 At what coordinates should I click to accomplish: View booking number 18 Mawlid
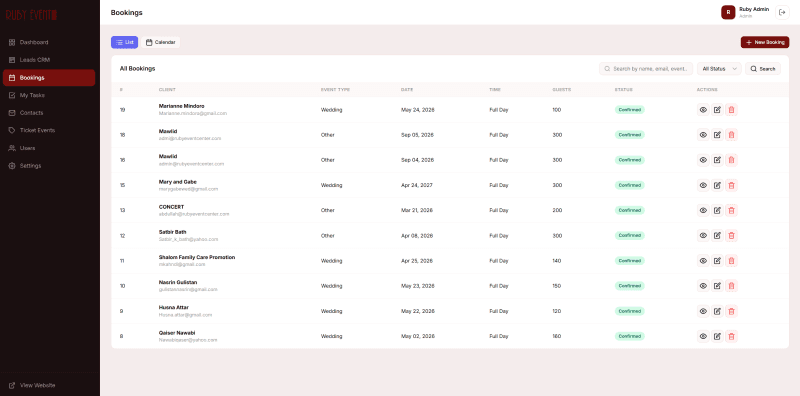[703, 135]
